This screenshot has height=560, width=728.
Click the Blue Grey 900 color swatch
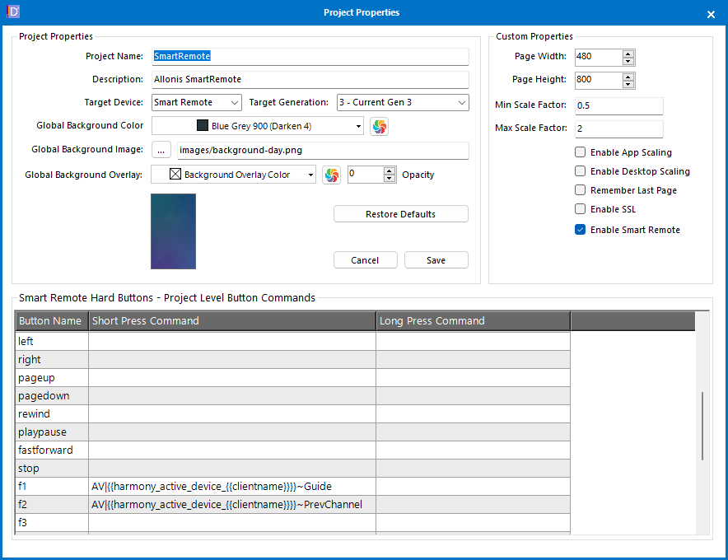coord(203,125)
